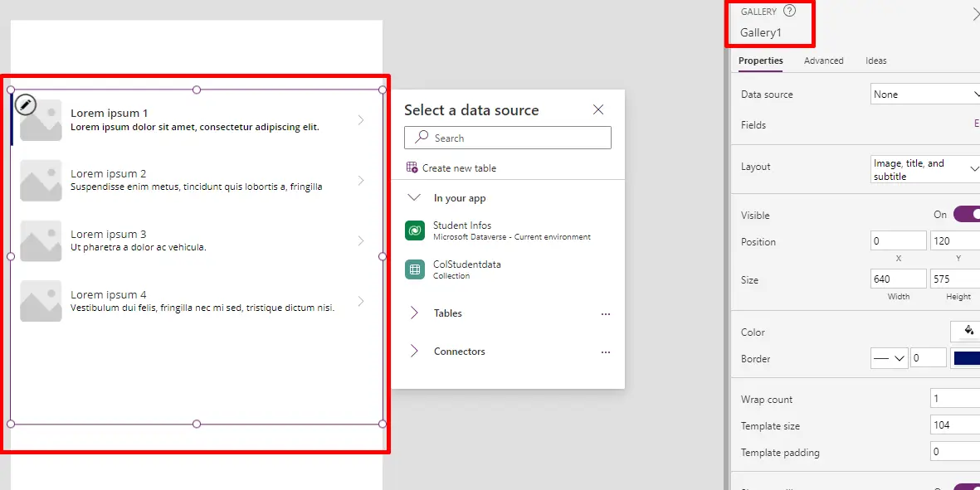Screen dimensions: 980x490
Task: Open the Border style dropdown
Action: point(889,358)
